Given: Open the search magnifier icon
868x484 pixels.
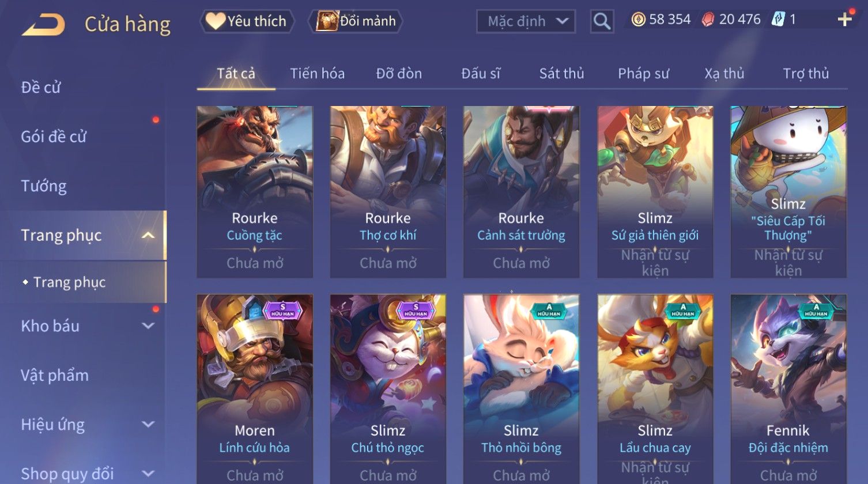Looking at the screenshot, I should (602, 22).
